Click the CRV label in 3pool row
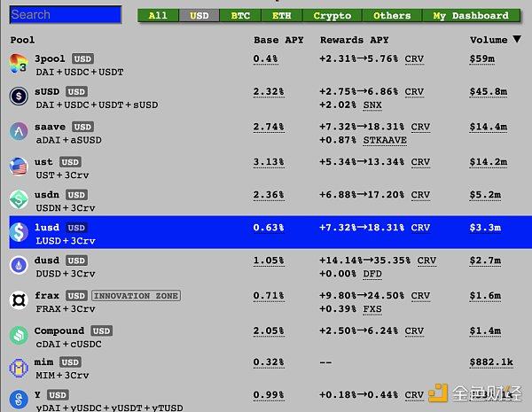Screen dimensions: 532x412 (414, 59)
